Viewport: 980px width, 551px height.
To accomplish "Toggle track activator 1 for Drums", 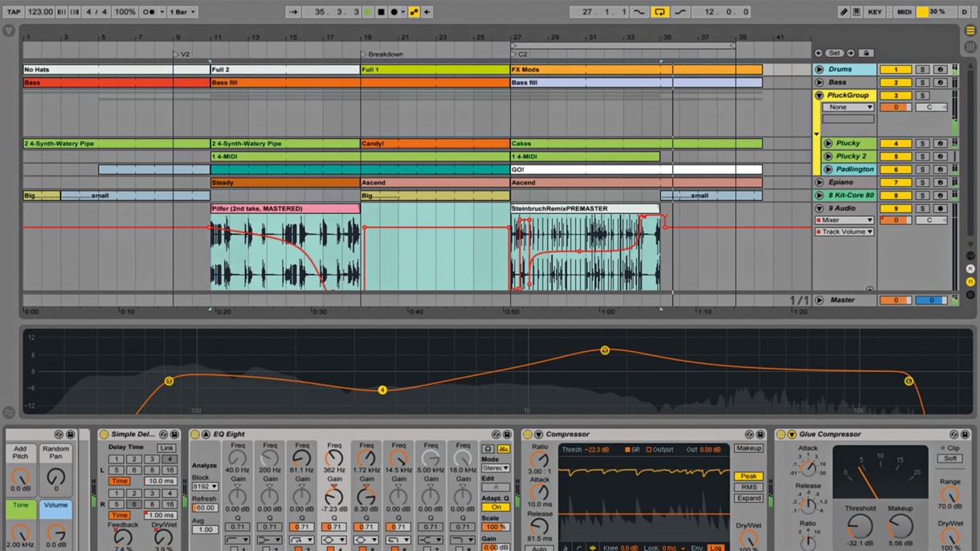I will coord(895,70).
